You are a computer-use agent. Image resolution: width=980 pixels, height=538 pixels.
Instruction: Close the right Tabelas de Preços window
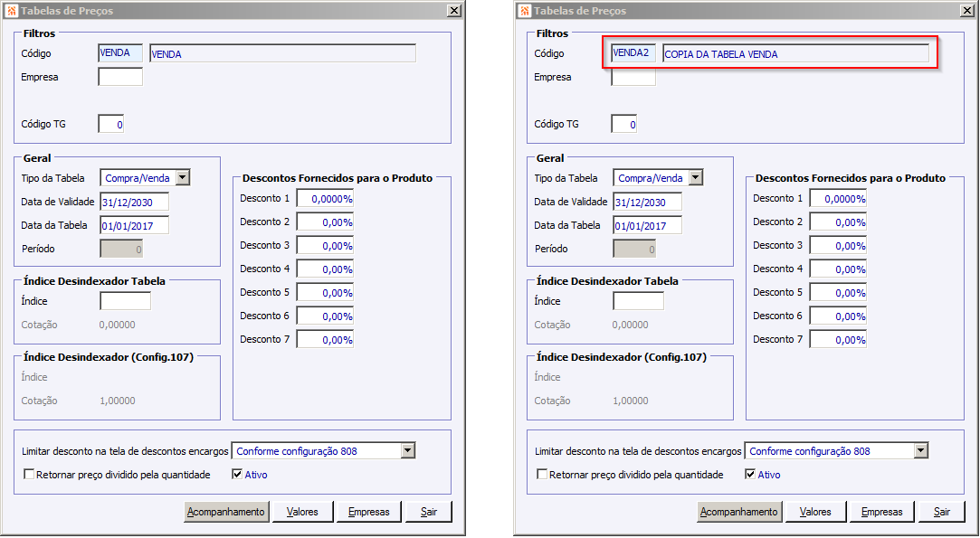966,11
